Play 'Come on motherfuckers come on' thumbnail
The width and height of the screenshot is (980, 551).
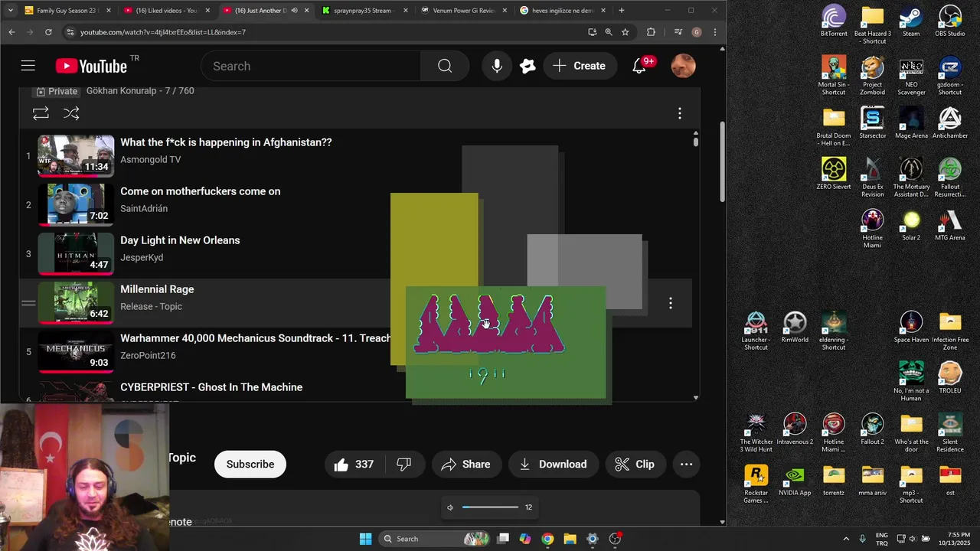77,204
